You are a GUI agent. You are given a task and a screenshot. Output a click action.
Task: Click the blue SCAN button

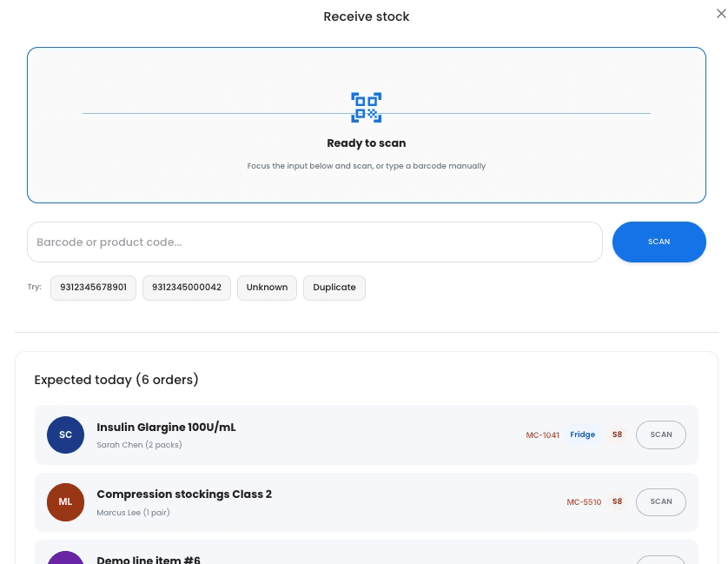659,242
